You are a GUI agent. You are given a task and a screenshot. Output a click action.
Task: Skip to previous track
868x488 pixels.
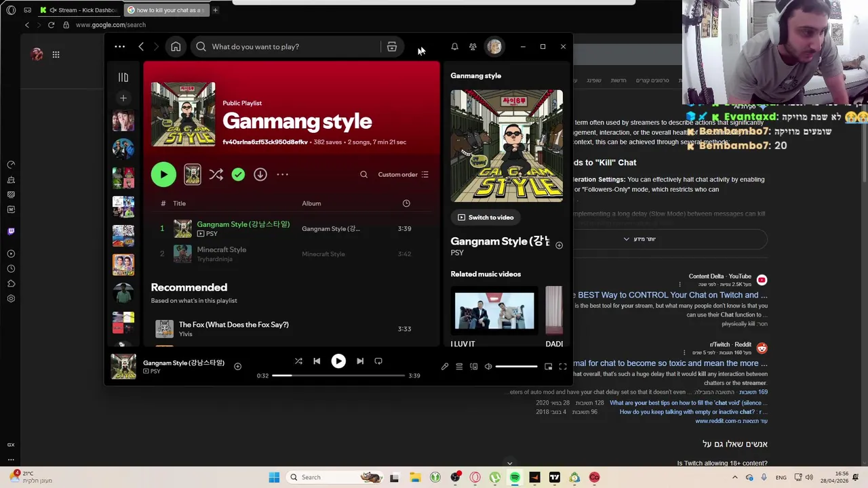click(x=317, y=361)
